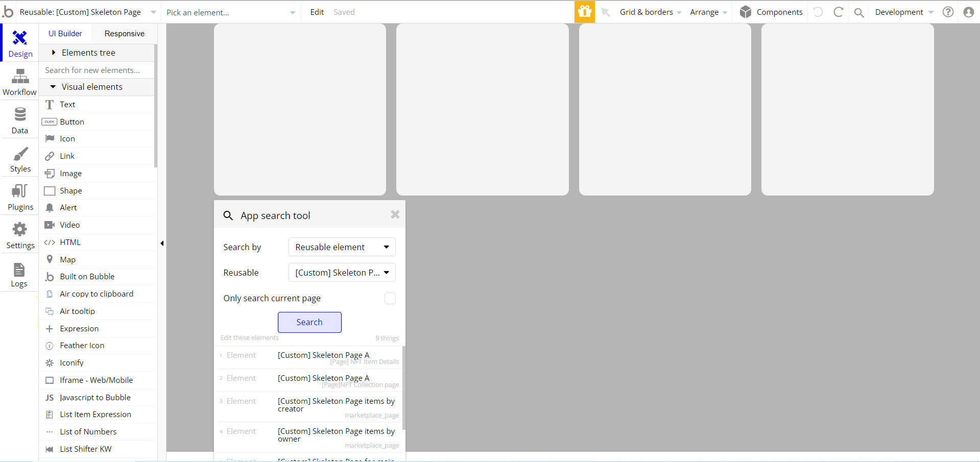Image resolution: width=980 pixels, height=462 pixels.
Task: Open result Skeleton Page items by creator
Action: click(x=309, y=407)
